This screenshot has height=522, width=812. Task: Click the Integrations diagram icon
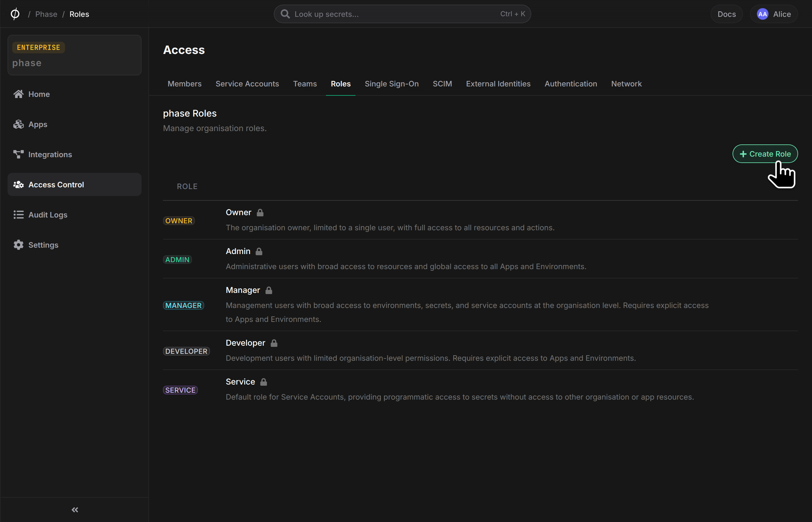pyautogui.click(x=19, y=154)
